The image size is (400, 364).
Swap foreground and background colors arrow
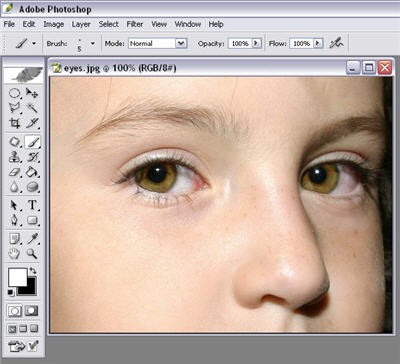coord(33,270)
